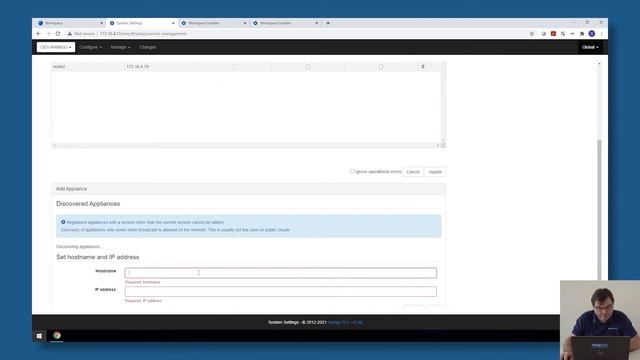This screenshot has height=360, width=640.
Task: Click the Set hostname and IP address heading
Action: 98,257
